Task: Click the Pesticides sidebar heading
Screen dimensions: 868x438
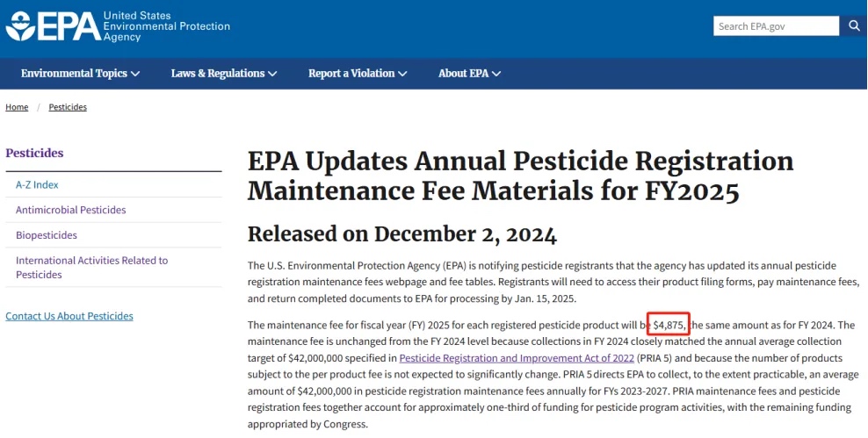Action: tap(34, 154)
